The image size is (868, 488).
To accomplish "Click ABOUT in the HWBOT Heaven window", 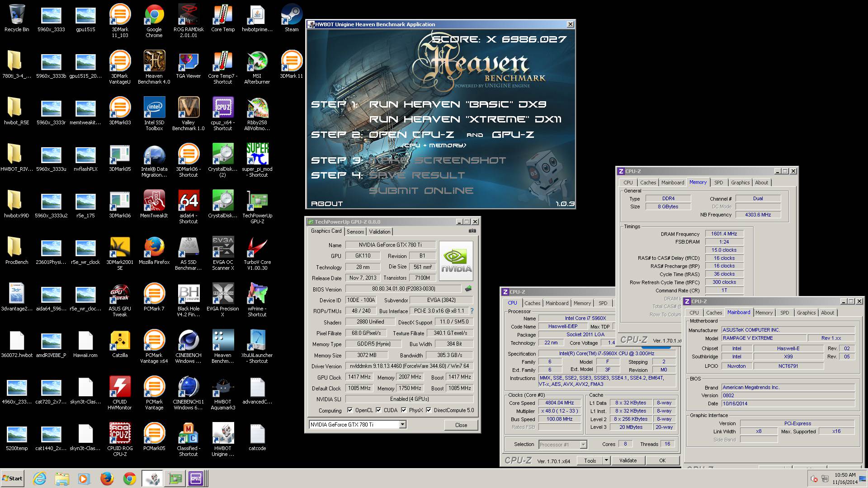I will point(327,204).
